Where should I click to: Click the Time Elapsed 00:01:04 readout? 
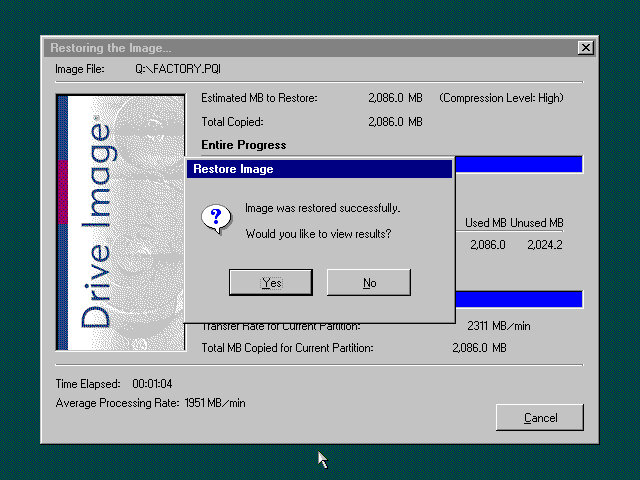pyautogui.click(x=103, y=384)
